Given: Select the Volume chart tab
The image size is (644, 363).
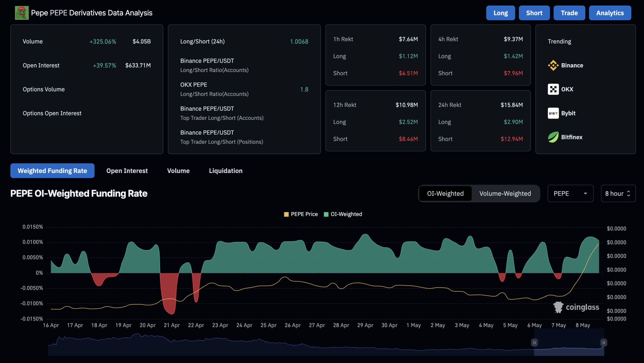Looking at the screenshot, I should (x=178, y=171).
